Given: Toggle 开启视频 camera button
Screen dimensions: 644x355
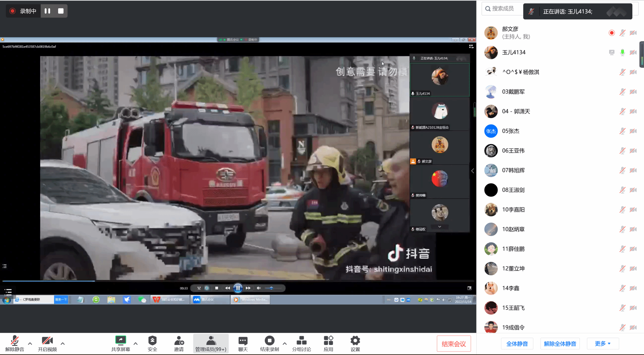Looking at the screenshot, I should (47, 341).
